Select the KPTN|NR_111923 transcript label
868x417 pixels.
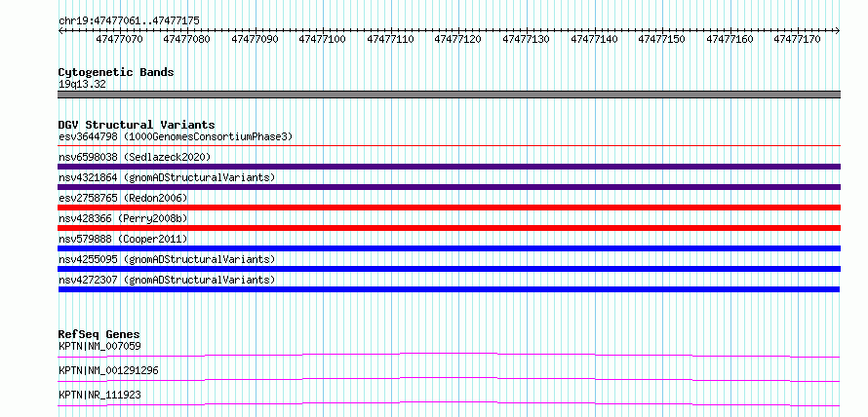[99, 395]
